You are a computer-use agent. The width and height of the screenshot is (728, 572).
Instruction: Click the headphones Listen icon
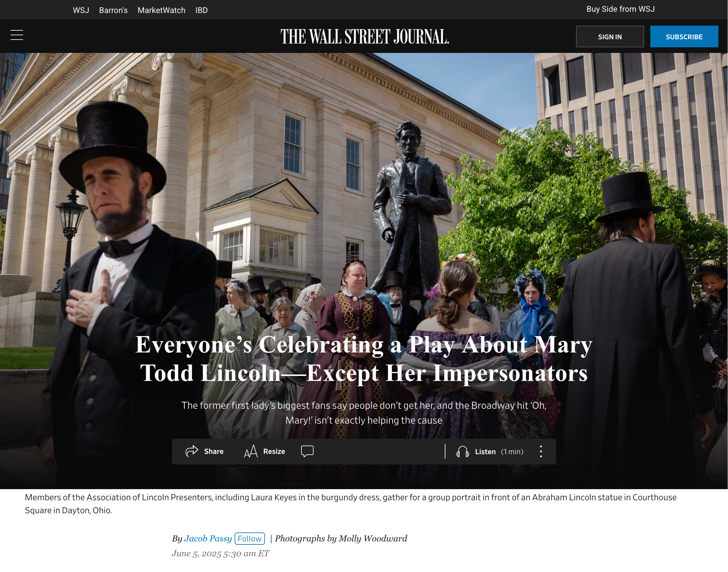click(462, 451)
